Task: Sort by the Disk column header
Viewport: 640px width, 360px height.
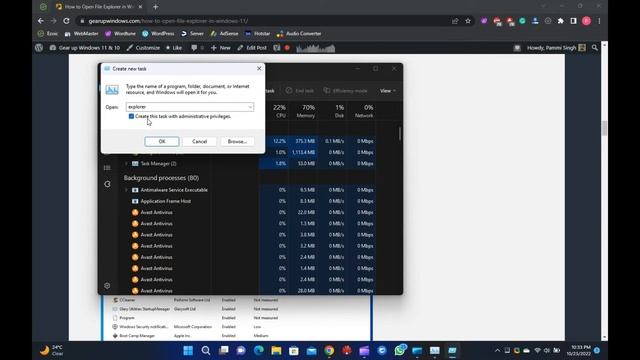Action: [339, 111]
